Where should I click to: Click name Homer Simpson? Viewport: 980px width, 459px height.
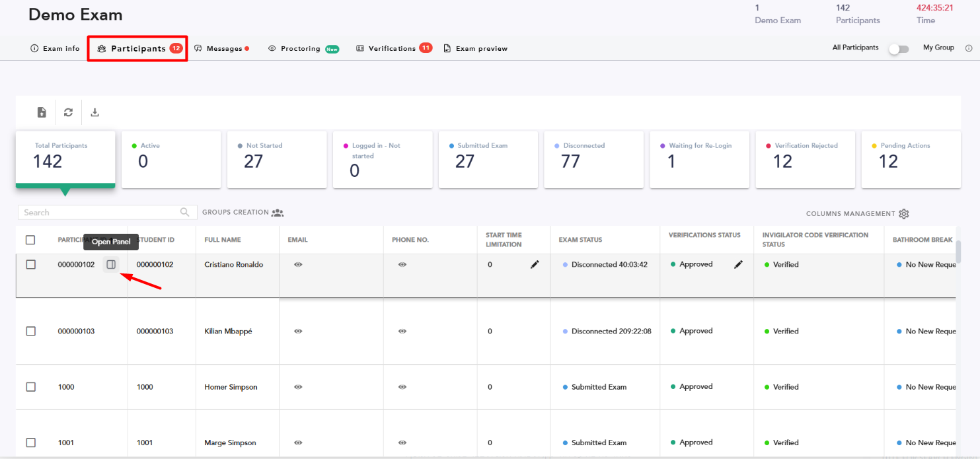[231, 387]
